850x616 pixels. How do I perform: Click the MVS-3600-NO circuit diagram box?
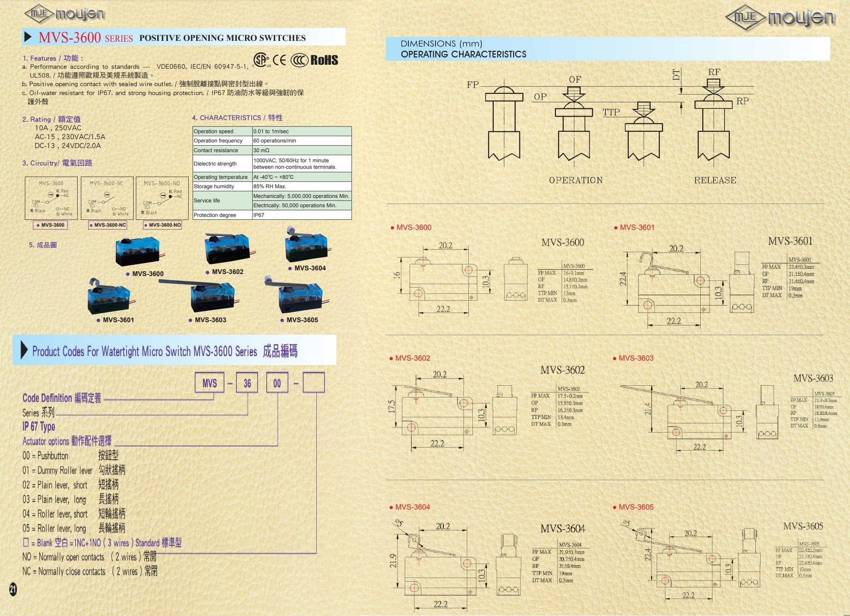click(162, 198)
